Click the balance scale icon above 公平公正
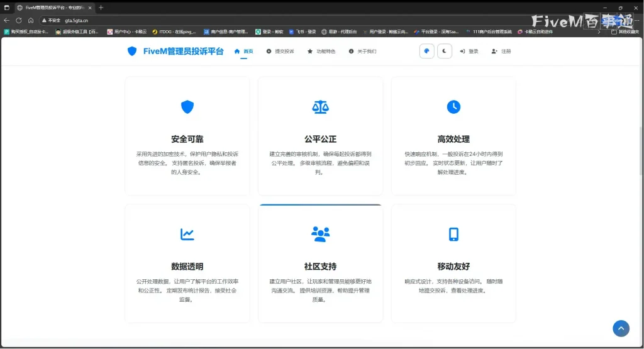Viewport: 644px width, 349px height. [x=320, y=107]
